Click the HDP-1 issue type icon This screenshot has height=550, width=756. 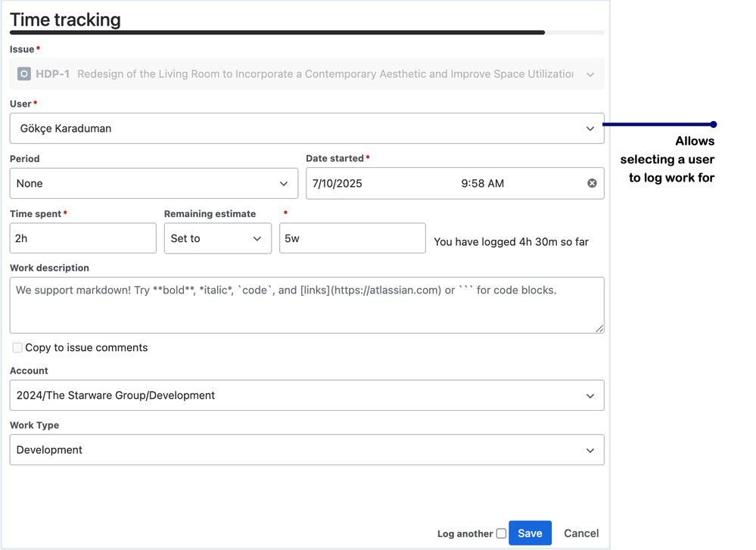coord(24,73)
